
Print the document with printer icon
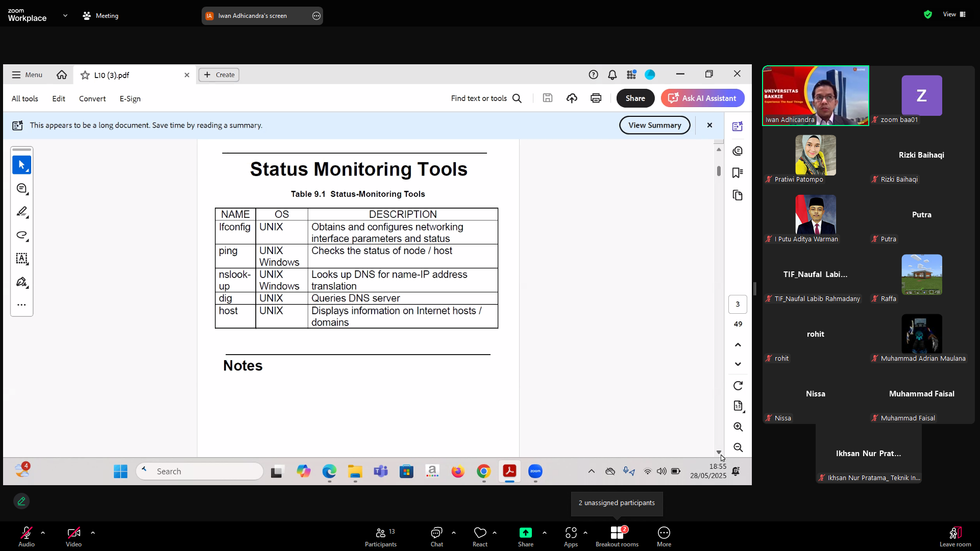pyautogui.click(x=596, y=98)
